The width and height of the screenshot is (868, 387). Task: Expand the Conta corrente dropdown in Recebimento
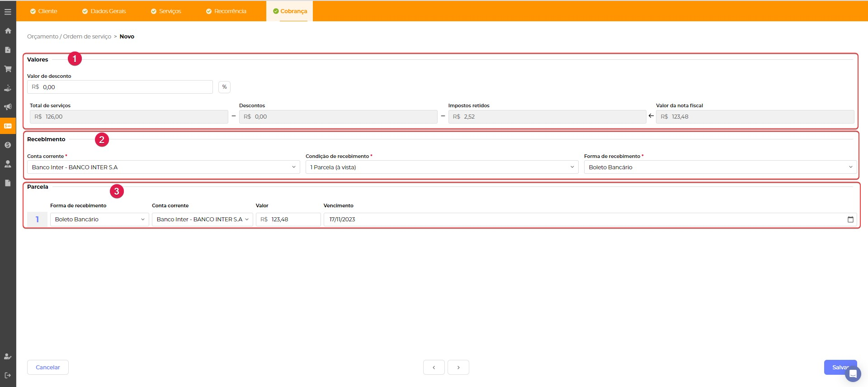tap(163, 167)
